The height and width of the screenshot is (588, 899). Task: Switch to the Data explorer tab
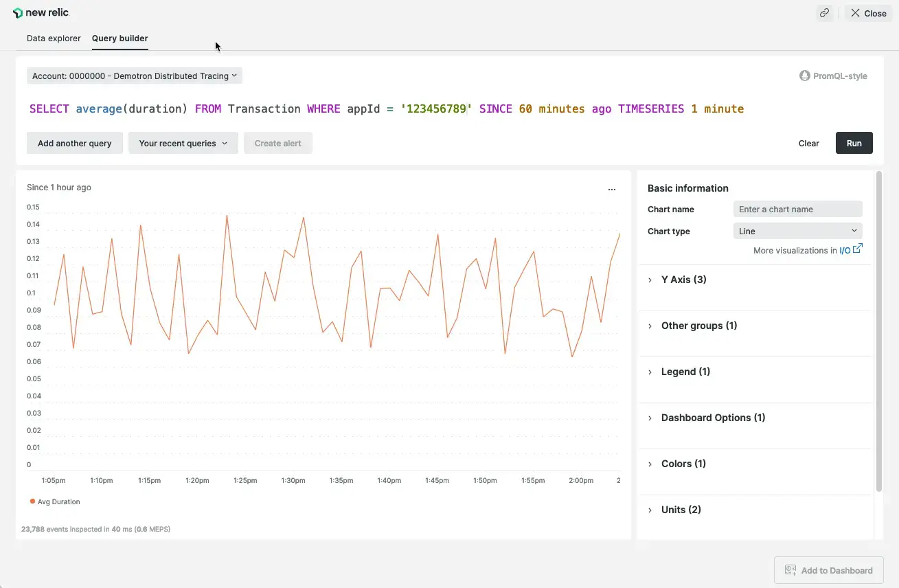pyautogui.click(x=54, y=38)
